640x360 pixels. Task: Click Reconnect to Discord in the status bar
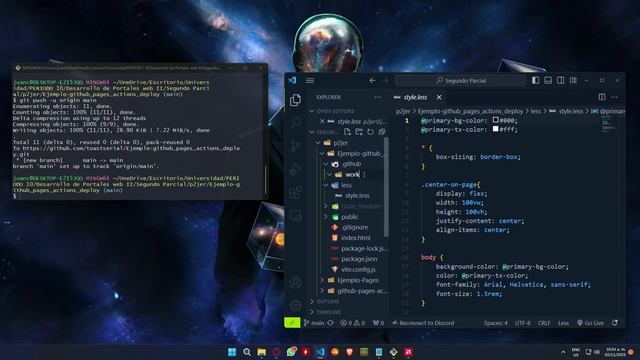[x=423, y=323]
